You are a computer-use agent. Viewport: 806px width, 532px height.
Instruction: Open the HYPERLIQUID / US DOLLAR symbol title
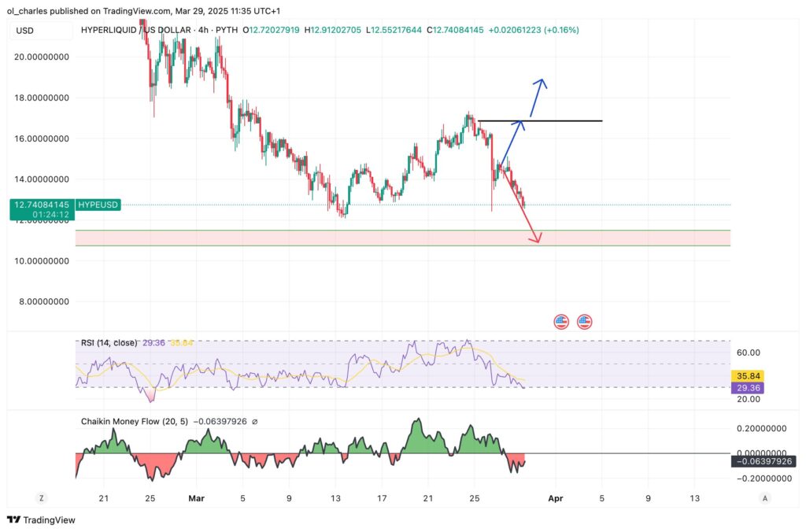point(135,30)
